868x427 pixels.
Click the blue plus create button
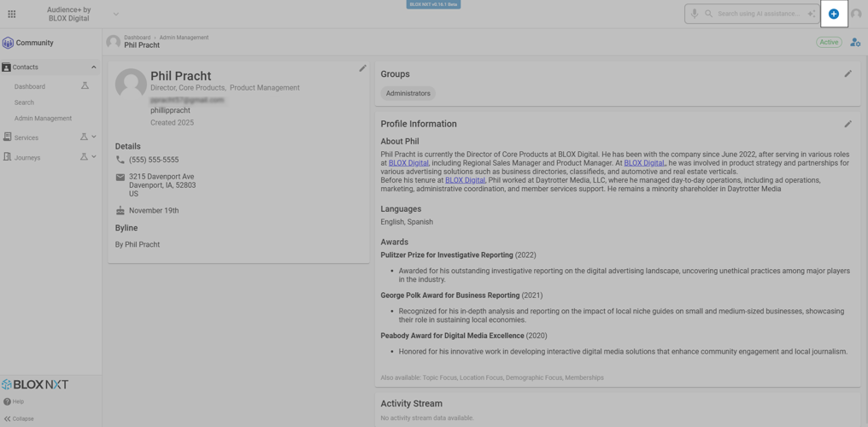click(834, 14)
